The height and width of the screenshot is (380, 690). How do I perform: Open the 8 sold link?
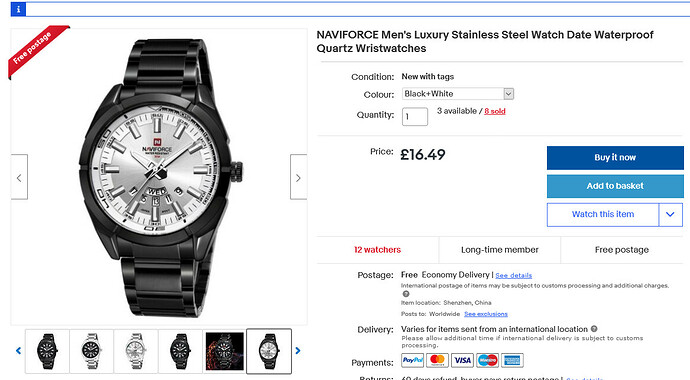pos(495,111)
